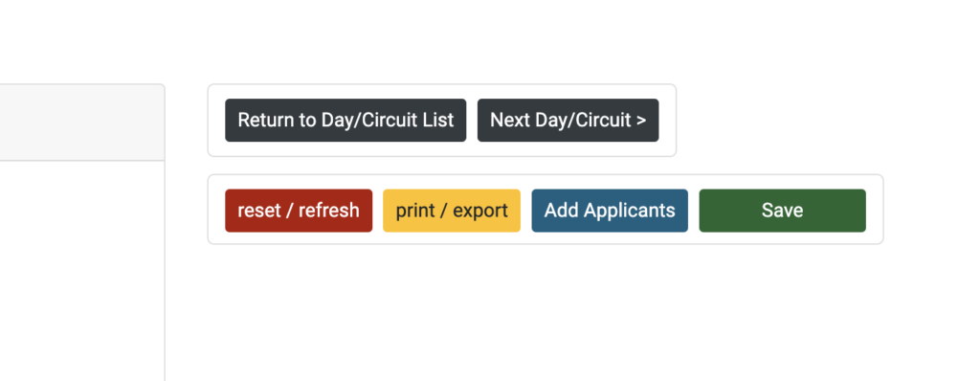
Task: Save changes with the green Save button
Action: coord(783,211)
